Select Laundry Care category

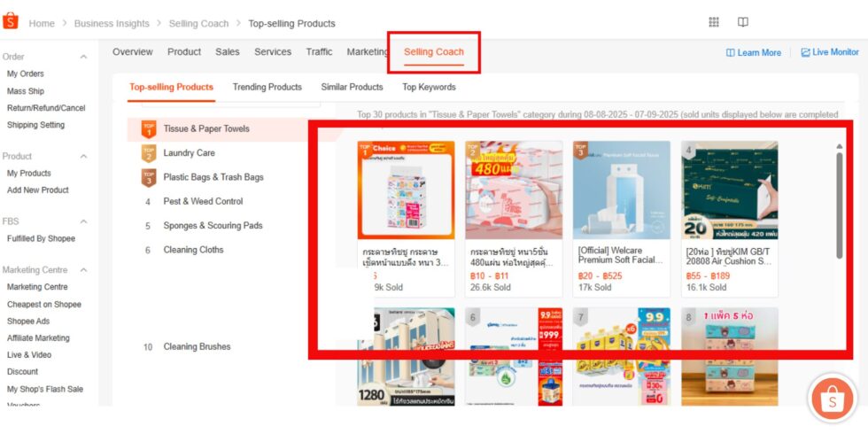(189, 153)
